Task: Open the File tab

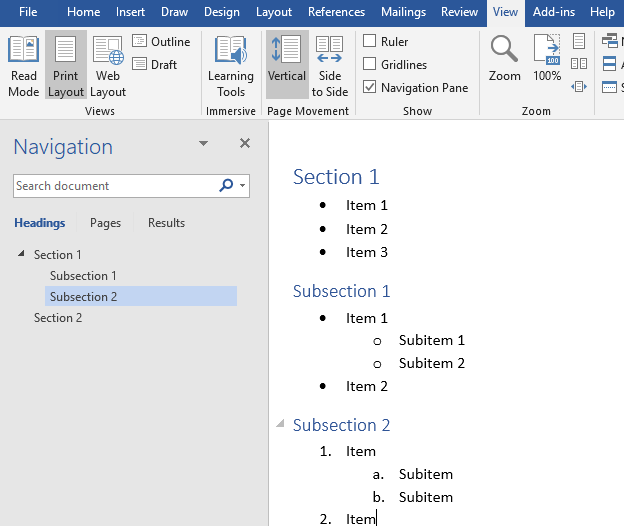Action: coord(28,12)
